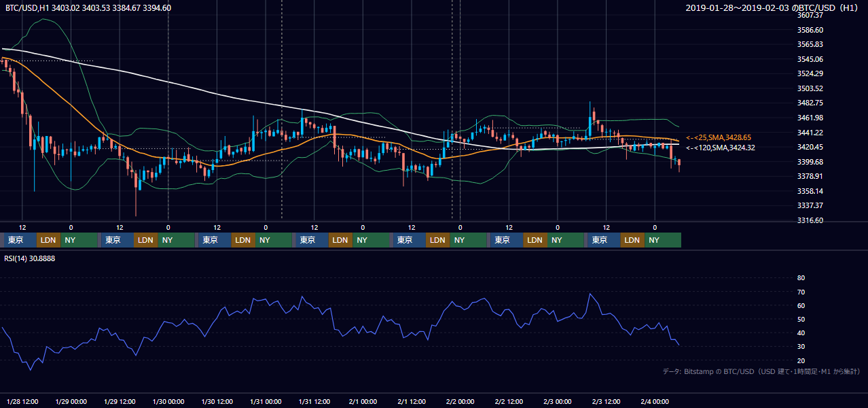Select the 2019-01-28〜2019-02-03 date range title
Viewport: 868px width, 408px height.
[x=773, y=8]
